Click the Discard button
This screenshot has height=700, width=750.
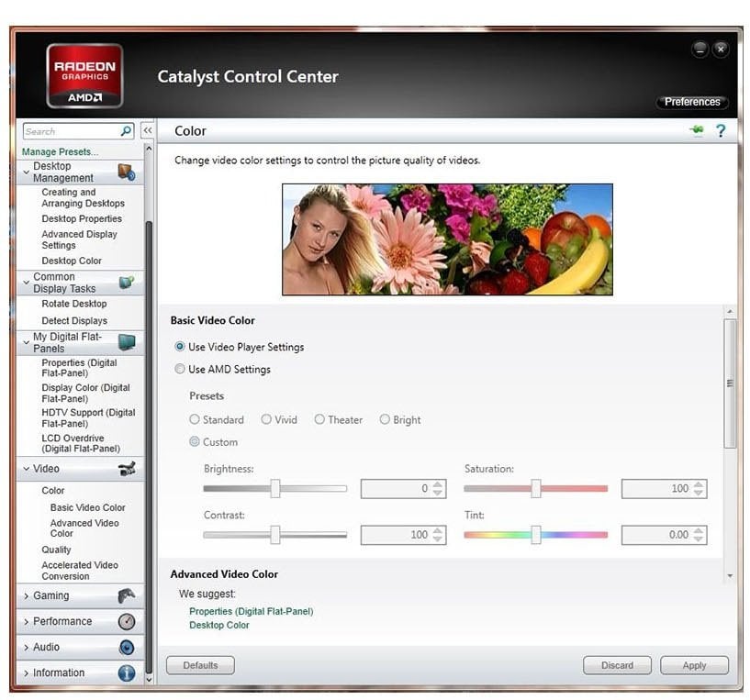617,665
